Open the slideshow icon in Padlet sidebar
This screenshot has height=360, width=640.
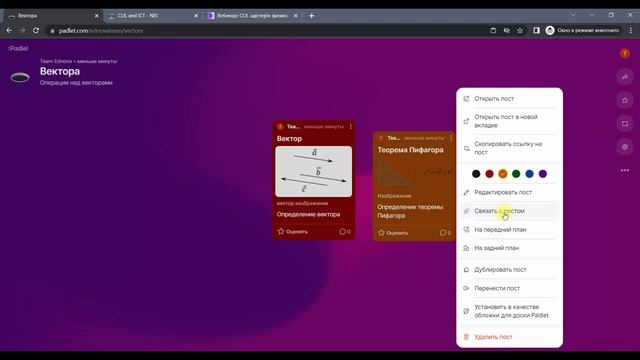[x=624, y=123]
